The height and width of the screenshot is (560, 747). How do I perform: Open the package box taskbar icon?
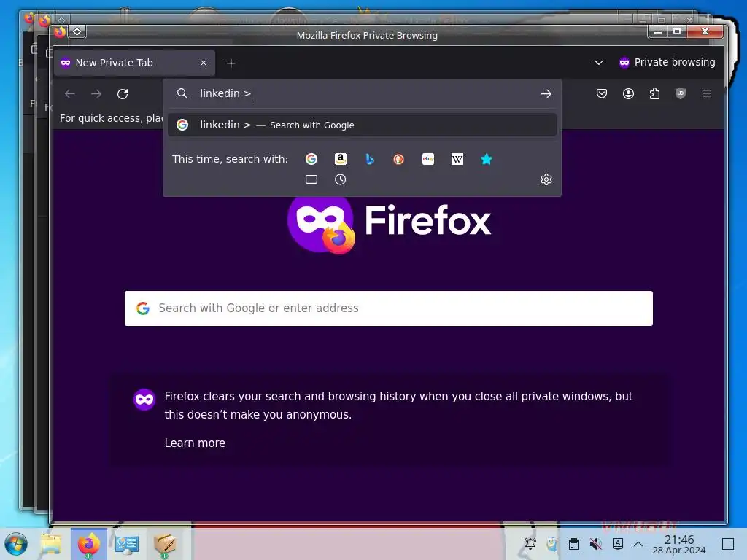(165, 544)
